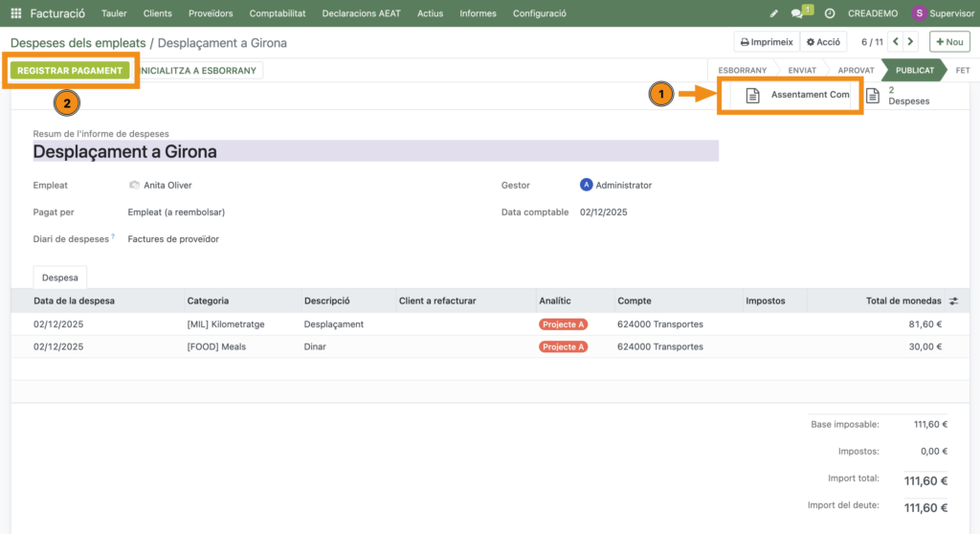
Task: Open the Imprimeix print dropdown
Action: tap(767, 42)
